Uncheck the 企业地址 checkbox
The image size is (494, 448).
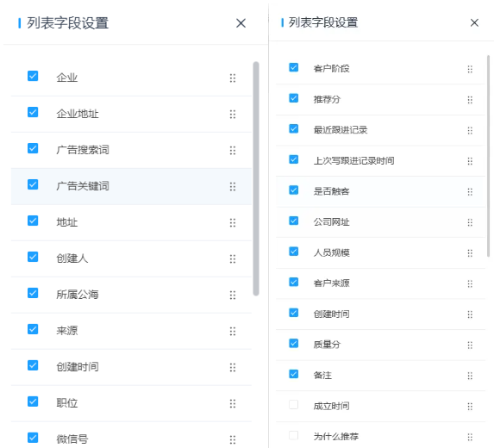tap(33, 112)
